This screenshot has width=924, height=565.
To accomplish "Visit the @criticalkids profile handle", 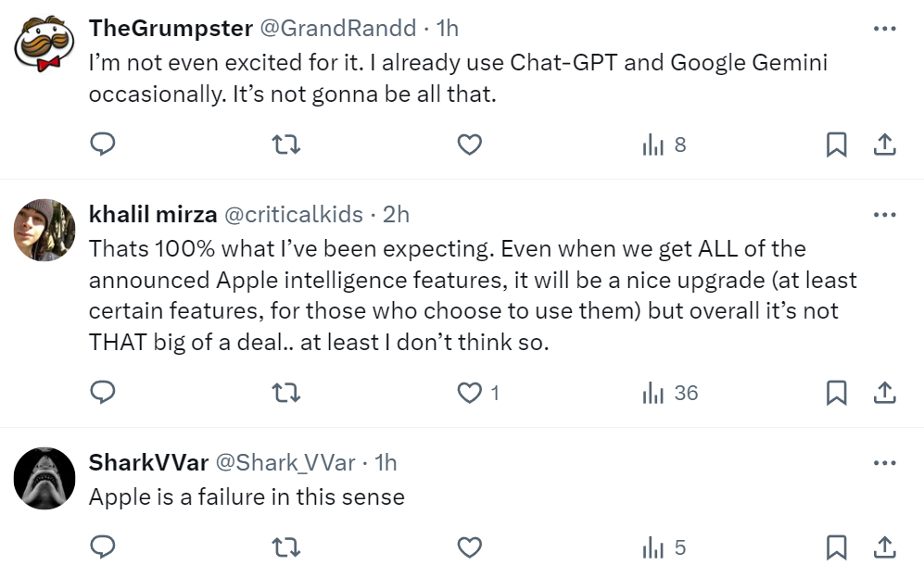I will tap(293, 215).
